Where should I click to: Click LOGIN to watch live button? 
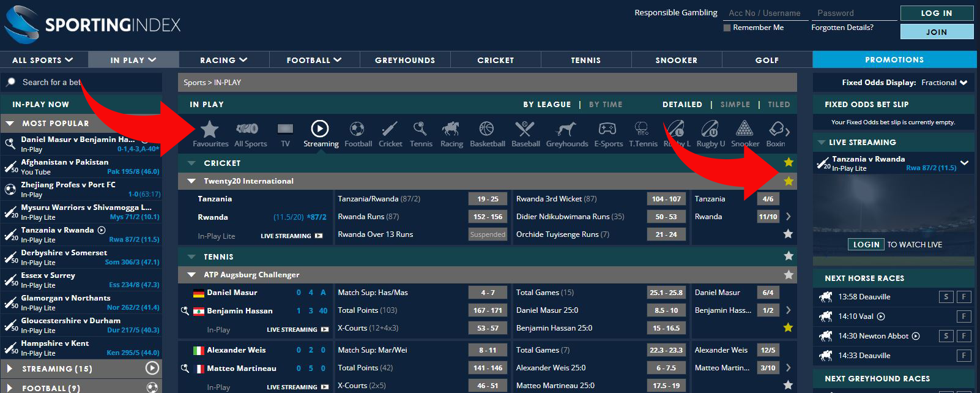pyautogui.click(x=866, y=244)
